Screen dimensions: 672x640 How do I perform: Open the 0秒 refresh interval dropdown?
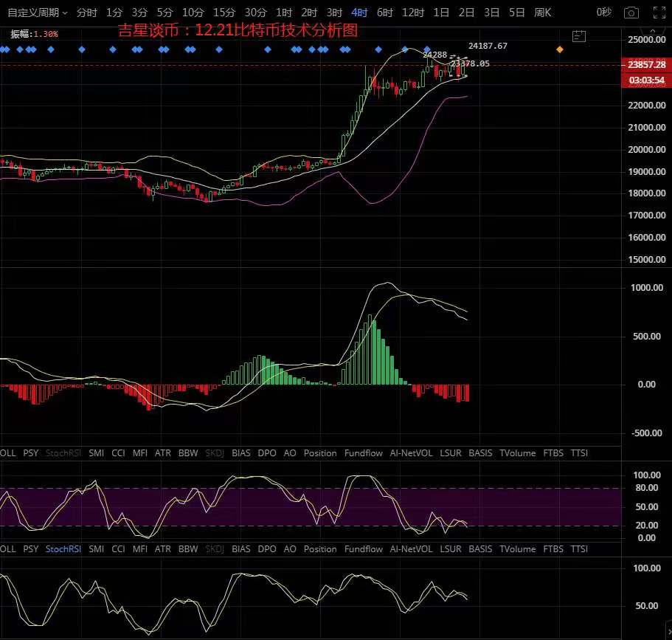pos(604,13)
